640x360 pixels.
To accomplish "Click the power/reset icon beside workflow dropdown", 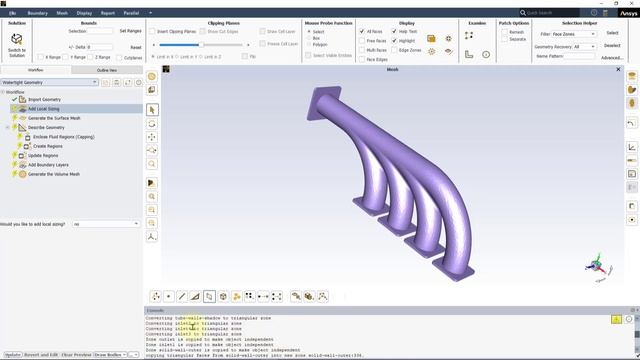I will tap(138, 82).
